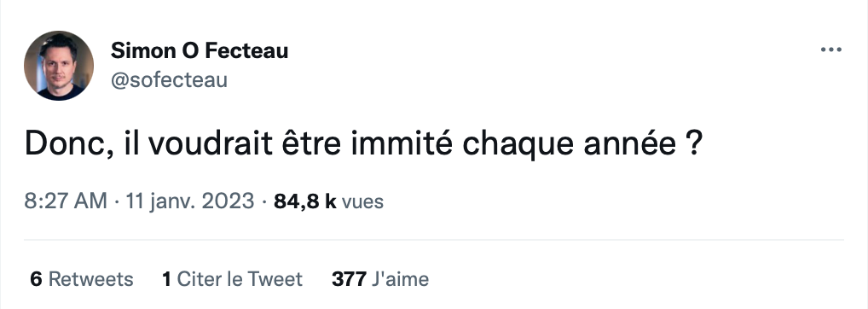The image size is (868, 309).
Task: Click the number 377 before J'aime
Action: pos(349,278)
